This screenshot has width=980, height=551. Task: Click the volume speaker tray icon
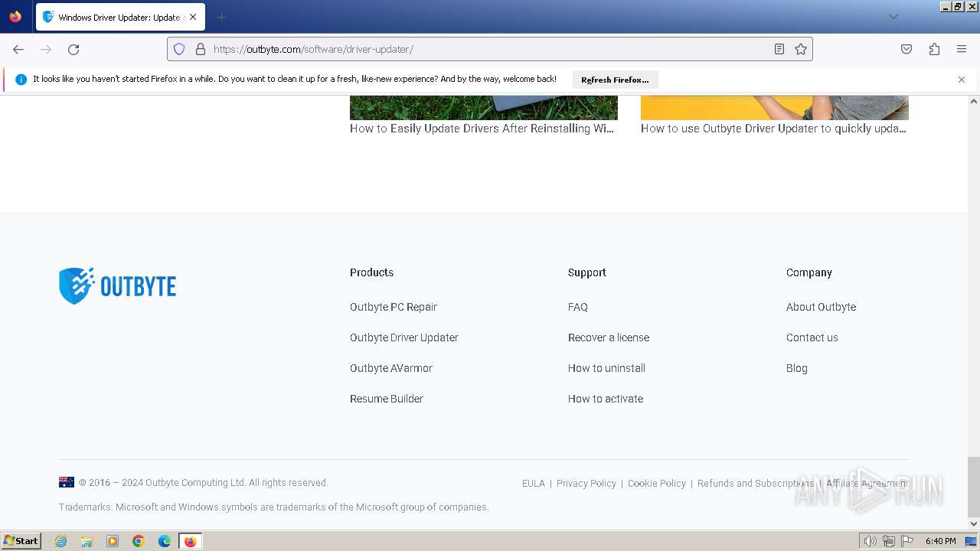tap(870, 541)
